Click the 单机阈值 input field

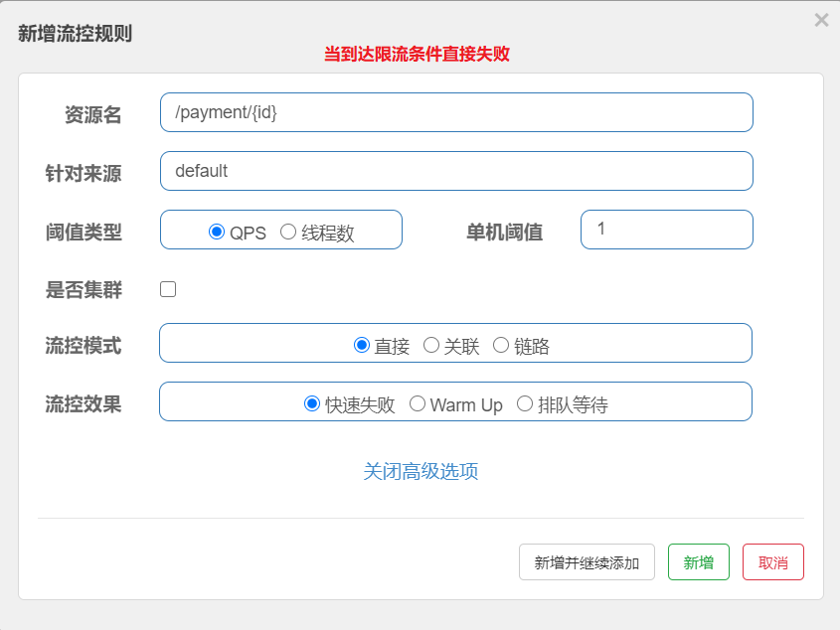tap(666, 230)
